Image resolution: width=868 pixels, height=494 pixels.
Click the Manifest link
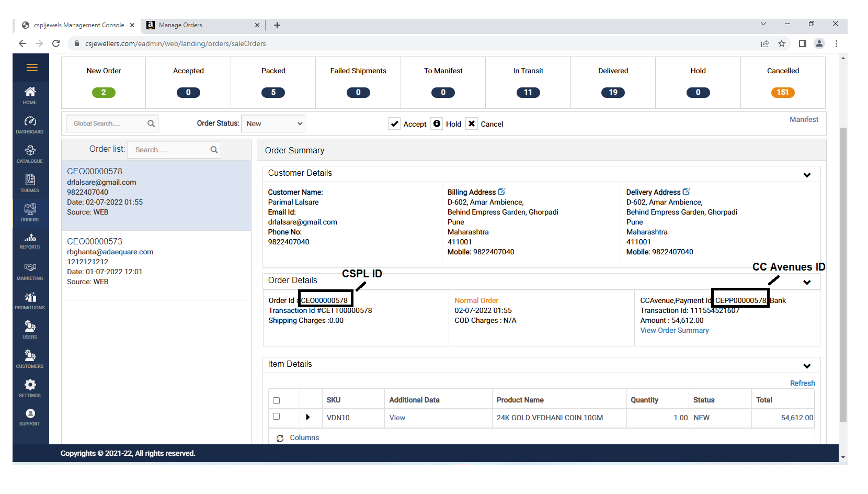(804, 119)
